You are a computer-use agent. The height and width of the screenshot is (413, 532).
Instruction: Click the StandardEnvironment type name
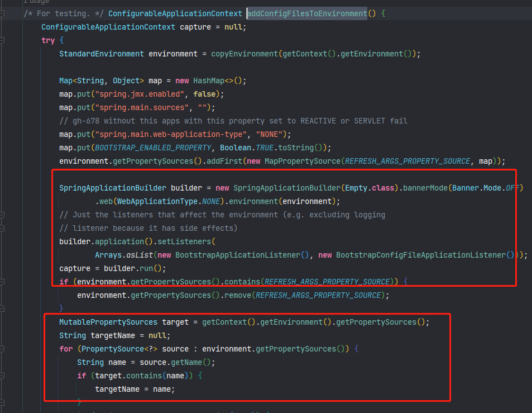tap(102, 54)
